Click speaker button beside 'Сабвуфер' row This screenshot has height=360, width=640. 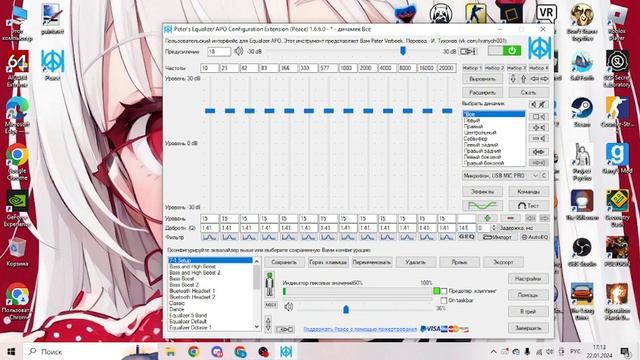click(539, 139)
